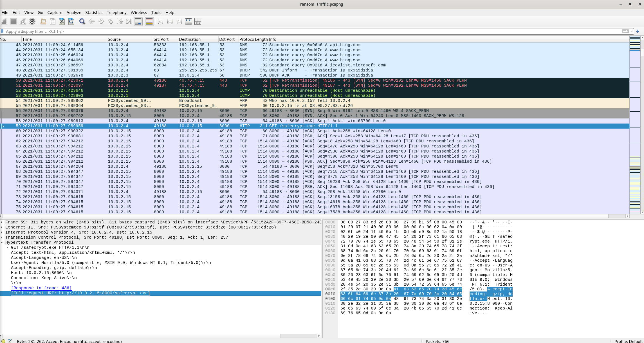Open the Statistics menu
The image size is (644, 343).
[94, 12]
